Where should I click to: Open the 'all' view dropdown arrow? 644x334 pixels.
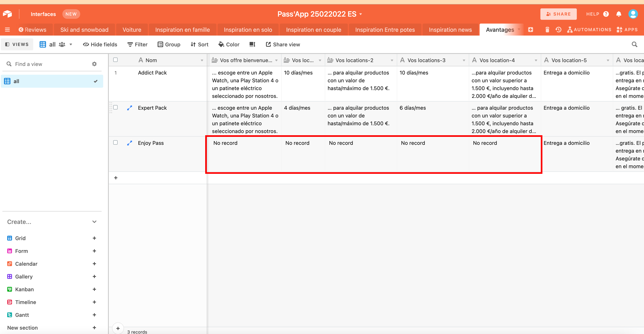coord(71,44)
